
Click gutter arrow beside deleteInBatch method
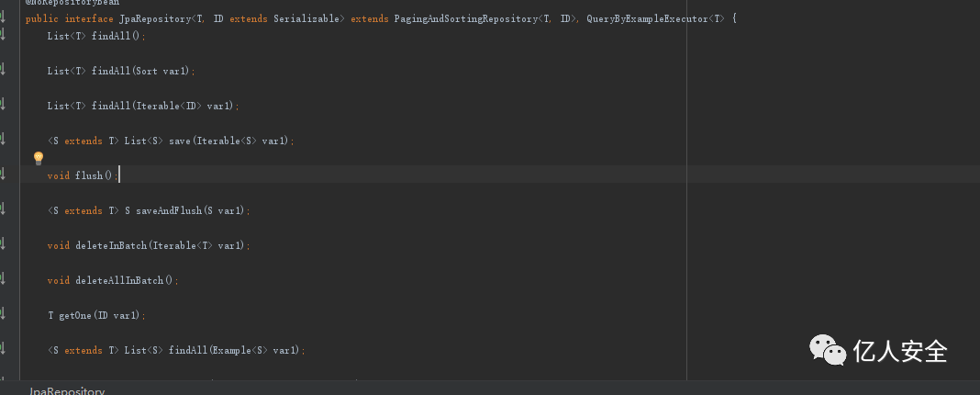click(x=3, y=244)
